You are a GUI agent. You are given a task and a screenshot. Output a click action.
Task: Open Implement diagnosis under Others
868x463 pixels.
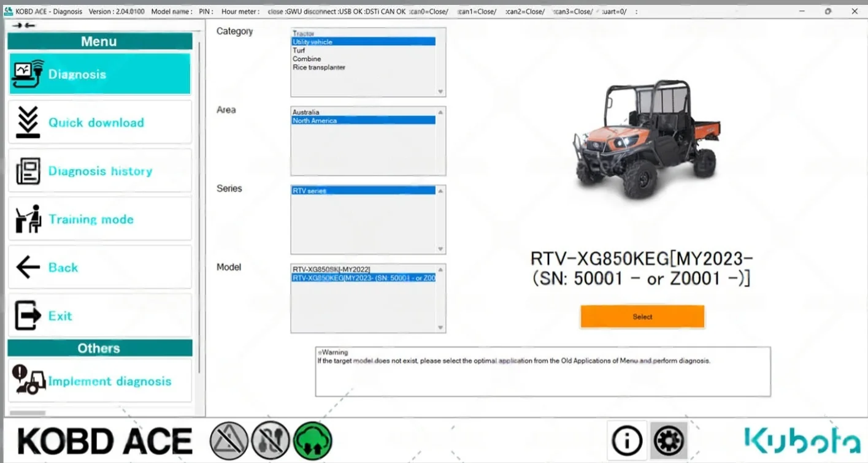pyautogui.click(x=99, y=380)
